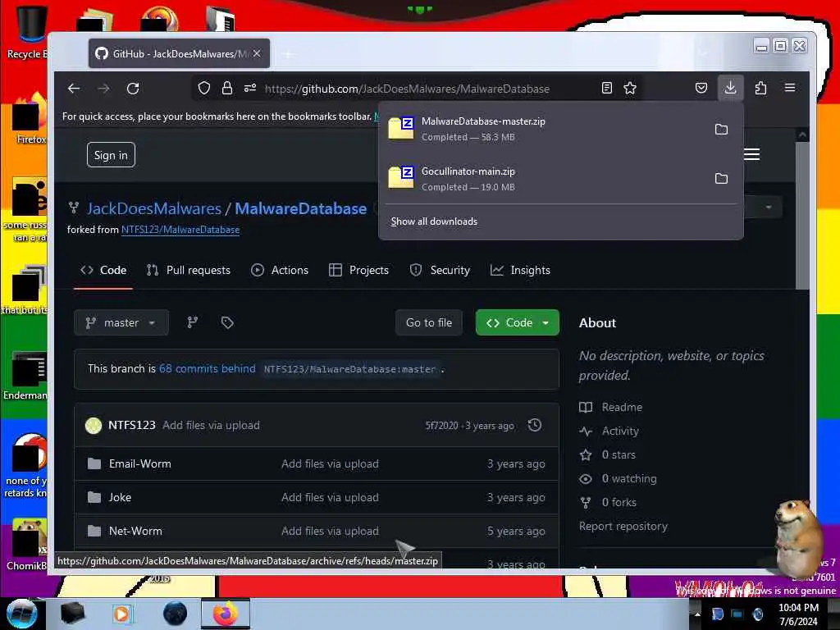This screenshot has width=840, height=630.
Task: Open the Save to Pocket icon
Action: click(x=701, y=88)
